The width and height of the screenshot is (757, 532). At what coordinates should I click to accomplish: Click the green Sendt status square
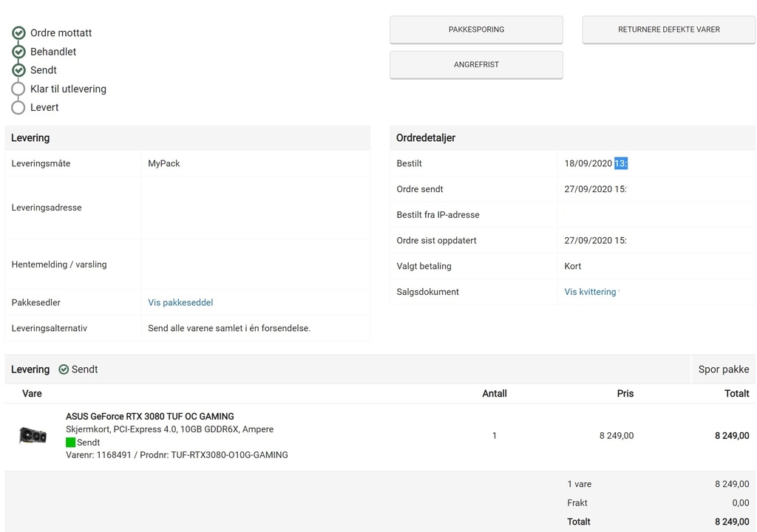[70, 442]
